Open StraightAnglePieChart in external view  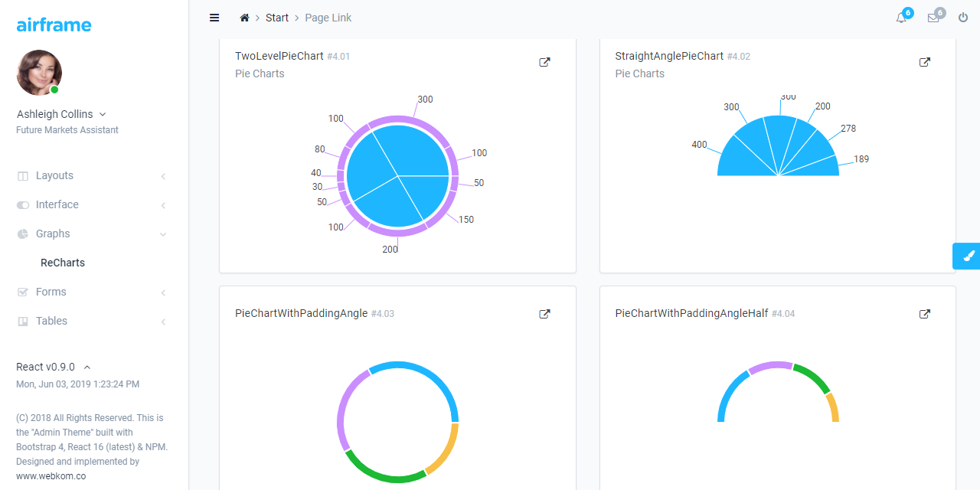click(x=925, y=62)
